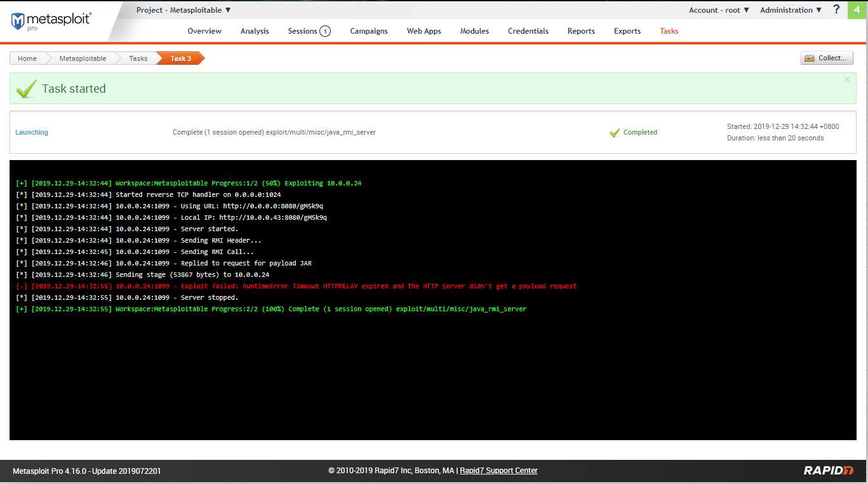Click the Sessions count badge
The image size is (868, 484).
tap(325, 31)
